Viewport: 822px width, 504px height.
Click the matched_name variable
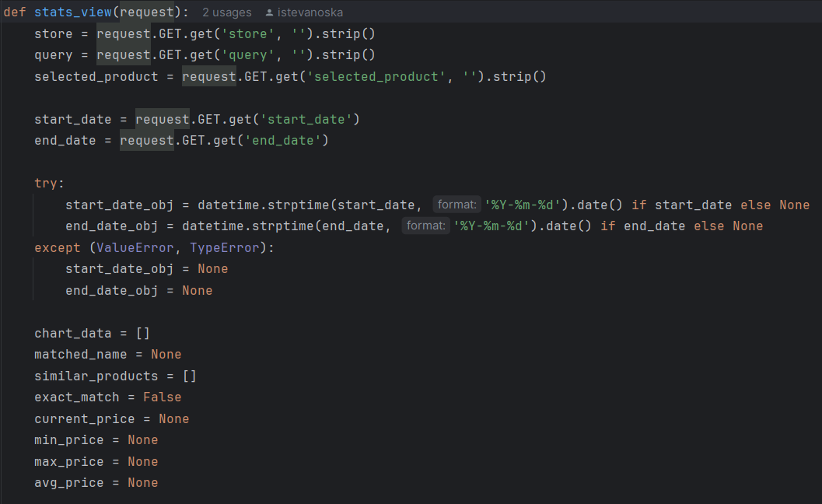[80, 355]
